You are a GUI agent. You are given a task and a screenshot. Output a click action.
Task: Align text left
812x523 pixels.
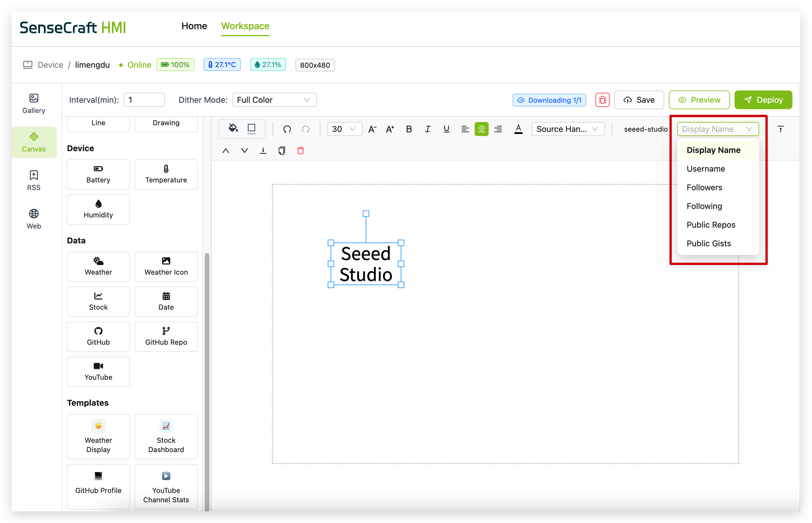pyautogui.click(x=465, y=129)
